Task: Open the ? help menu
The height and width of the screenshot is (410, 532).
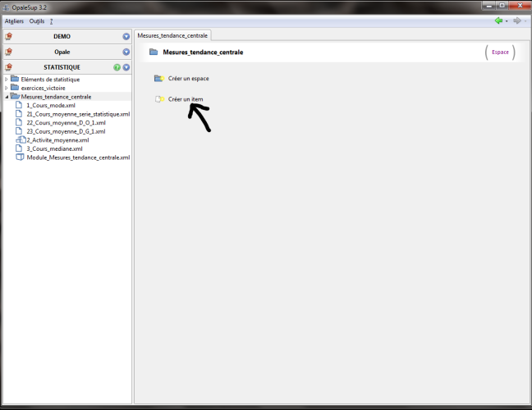Action: [51, 21]
